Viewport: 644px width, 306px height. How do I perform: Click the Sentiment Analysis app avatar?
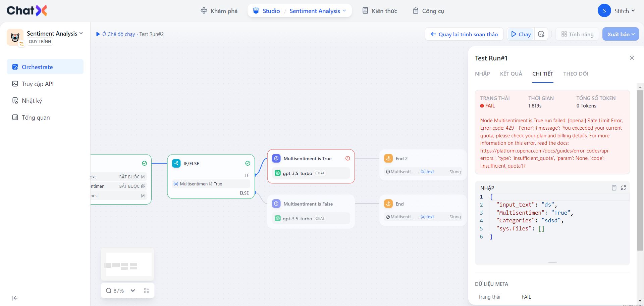(x=15, y=37)
